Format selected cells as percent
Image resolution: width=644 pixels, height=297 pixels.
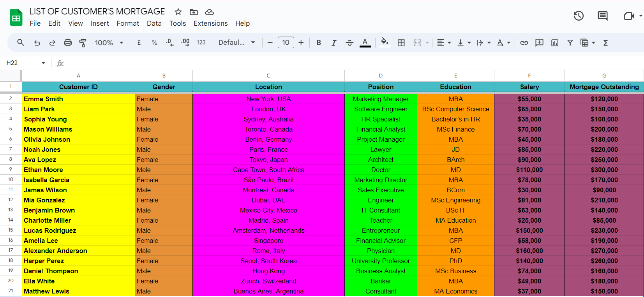click(x=155, y=43)
